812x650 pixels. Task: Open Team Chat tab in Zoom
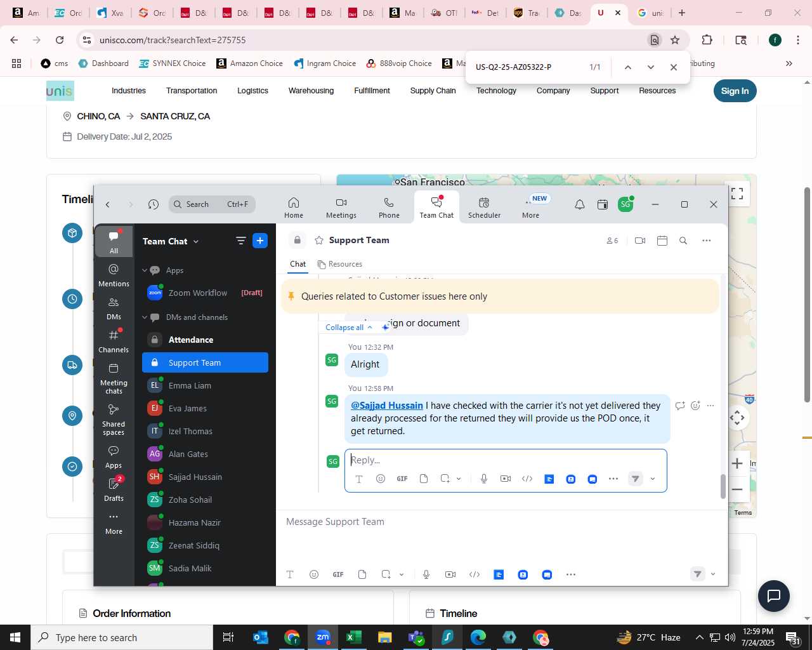[436, 208]
